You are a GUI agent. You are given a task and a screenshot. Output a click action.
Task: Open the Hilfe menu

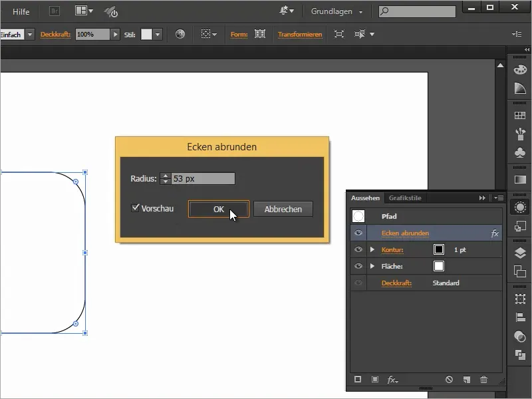[x=21, y=11]
